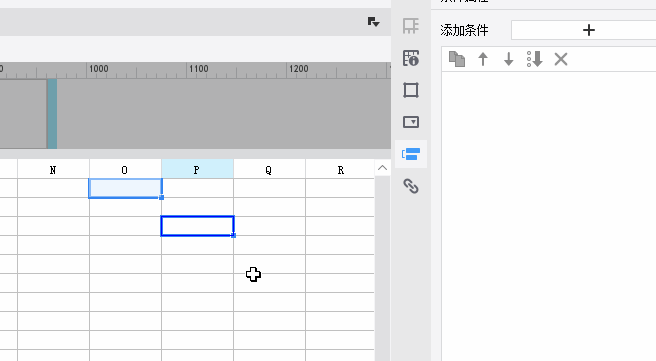Open widget settings dropdown-box icon in sidebar
The height and width of the screenshot is (361, 656).
(411, 122)
